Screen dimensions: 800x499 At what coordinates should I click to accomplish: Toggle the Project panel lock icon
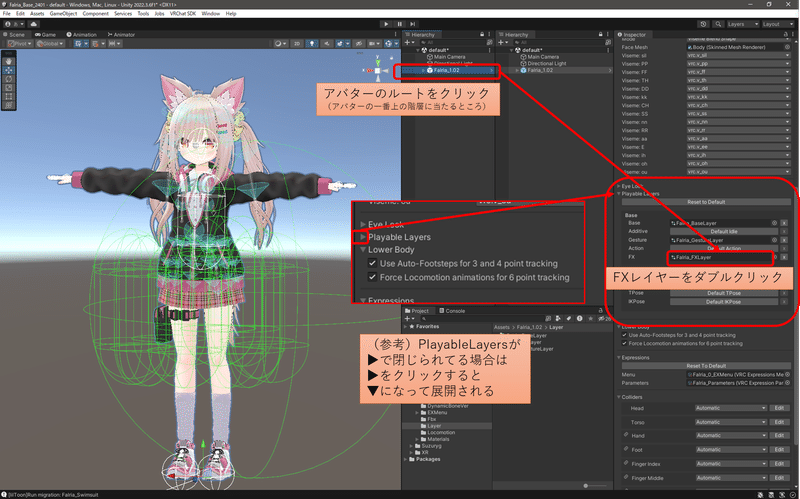tap(601, 310)
